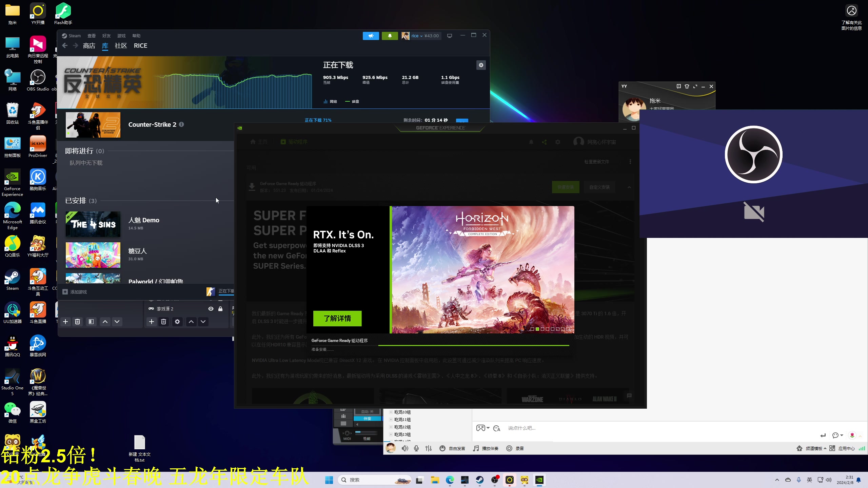
Task: Open 好友 menu in Steam
Action: (106, 36)
